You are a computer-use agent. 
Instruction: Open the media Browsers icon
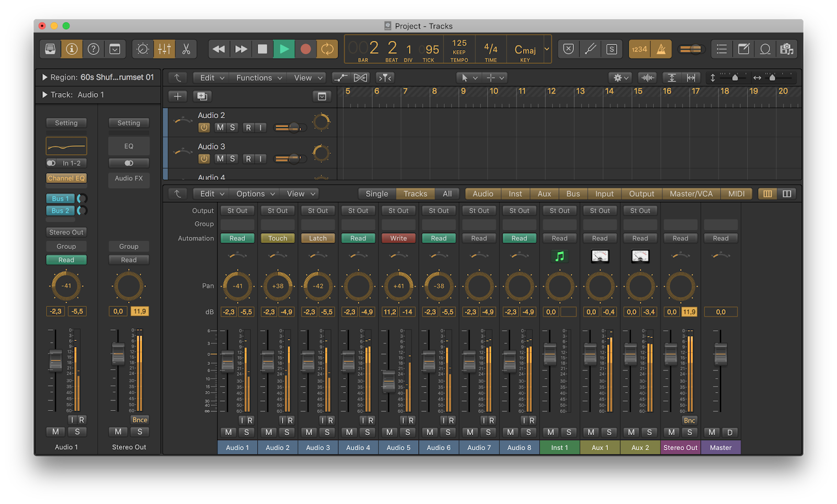pos(786,49)
